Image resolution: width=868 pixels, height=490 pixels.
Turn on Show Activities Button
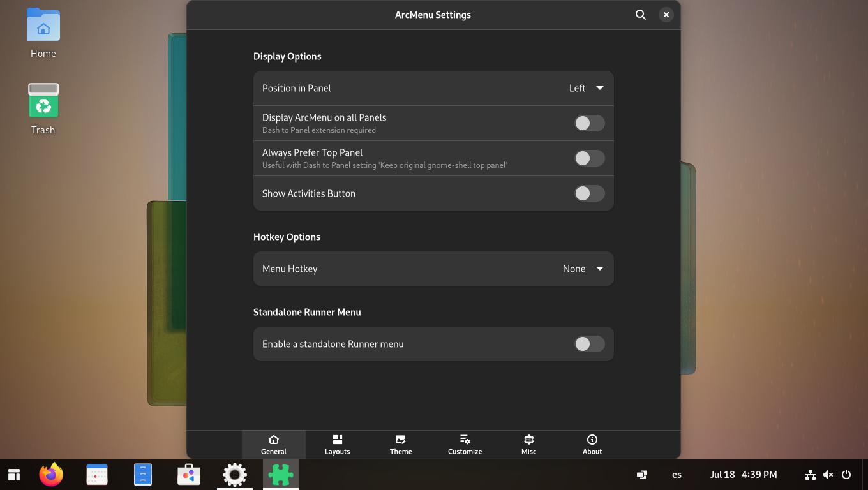[589, 193]
